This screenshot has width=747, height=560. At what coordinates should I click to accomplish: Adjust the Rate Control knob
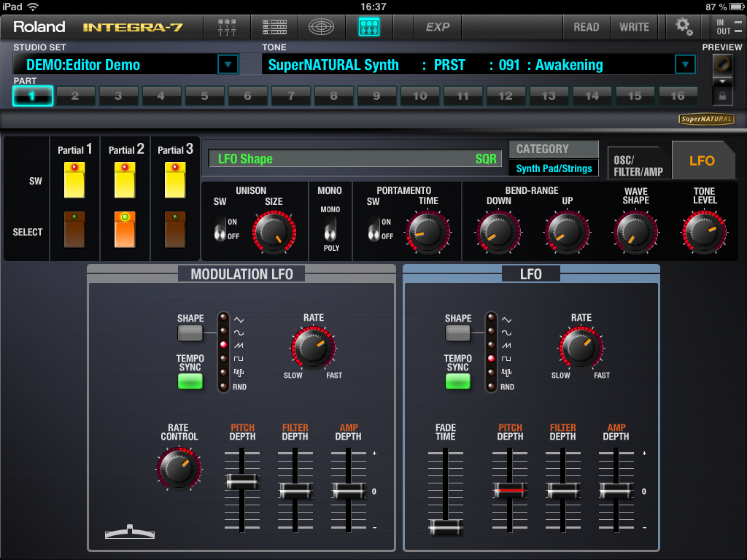[x=179, y=469]
